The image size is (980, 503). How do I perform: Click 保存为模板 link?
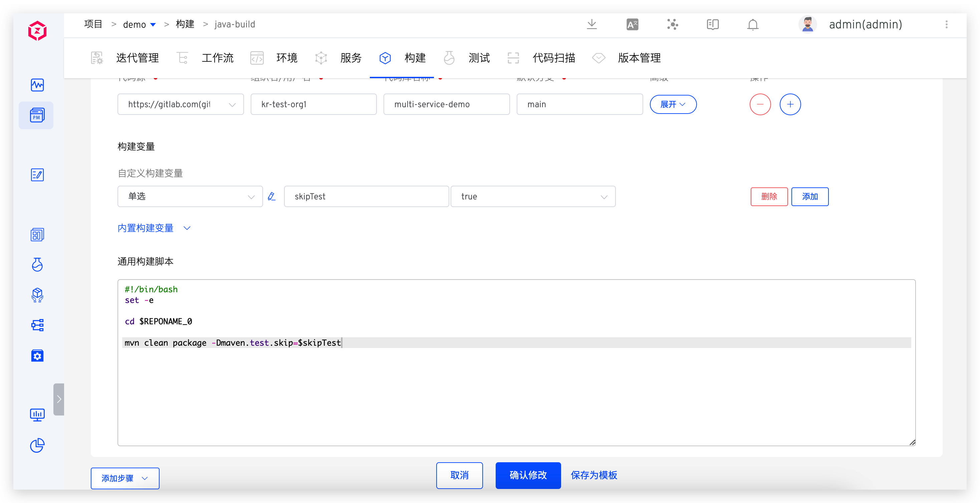pos(593,475)
